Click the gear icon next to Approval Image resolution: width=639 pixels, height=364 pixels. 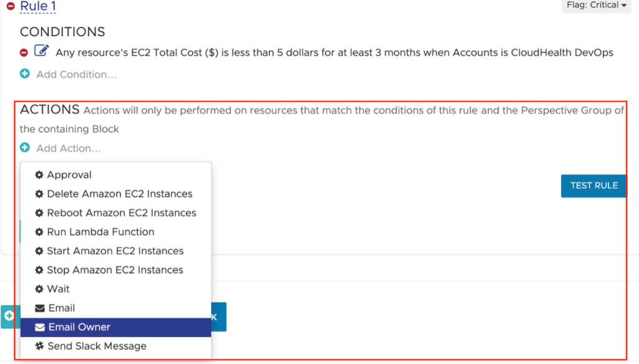[x=39, y=175]
